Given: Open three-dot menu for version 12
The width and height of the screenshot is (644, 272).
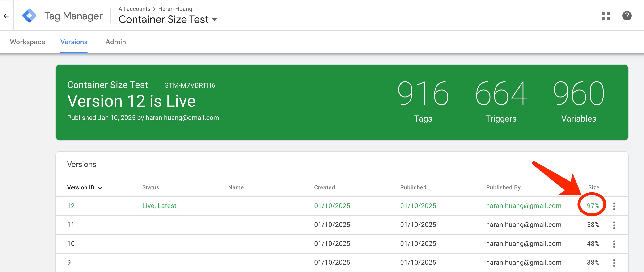Looking at the screenshot, I should coord(614,206).
